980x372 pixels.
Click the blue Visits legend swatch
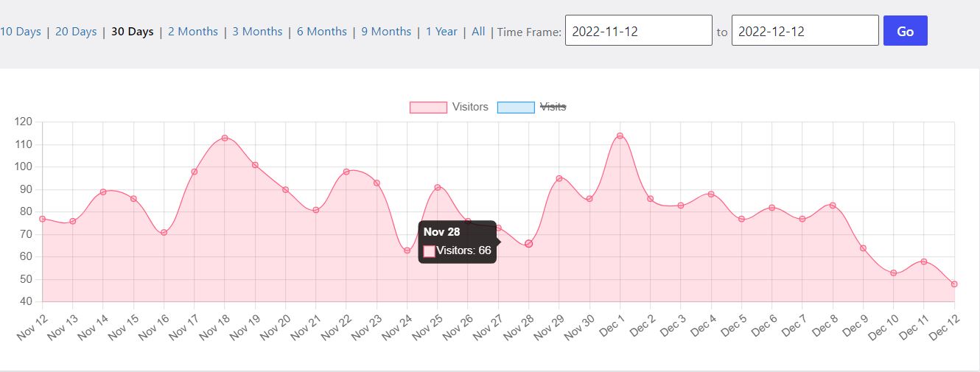(x=516, y=108)
